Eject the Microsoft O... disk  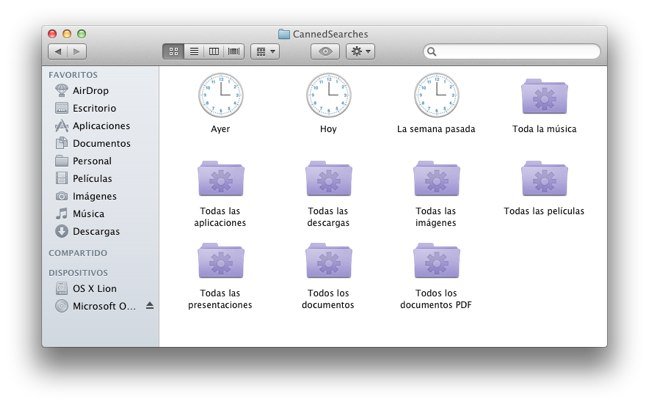150,306
